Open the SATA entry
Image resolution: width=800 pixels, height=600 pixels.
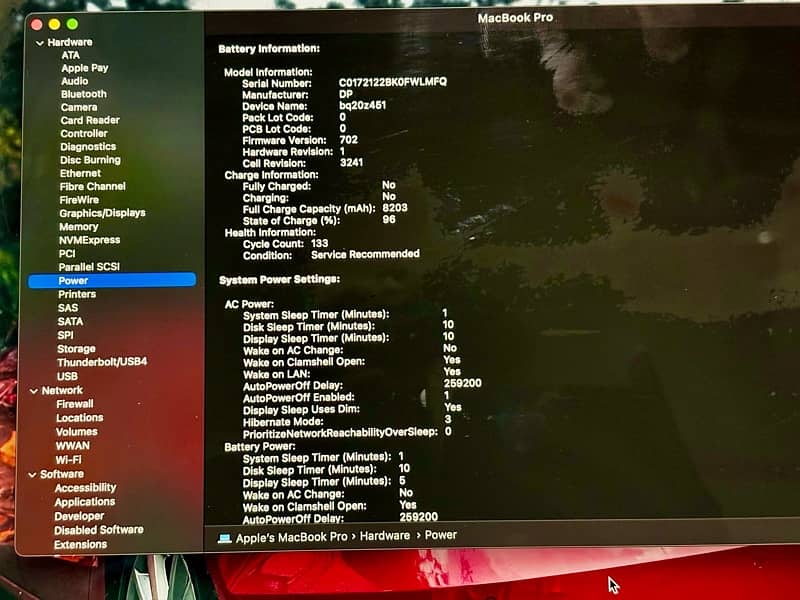(70, 322)
